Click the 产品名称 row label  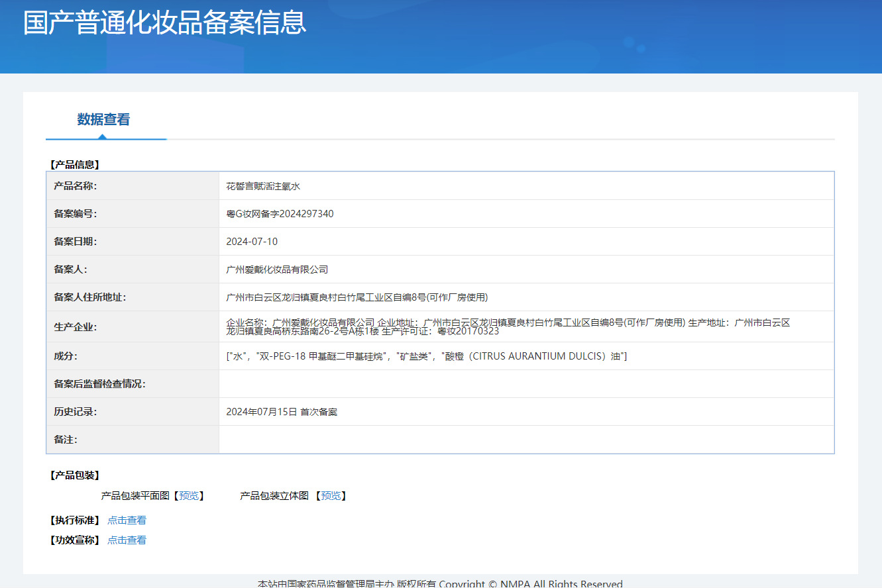click(x=75, y=186)
